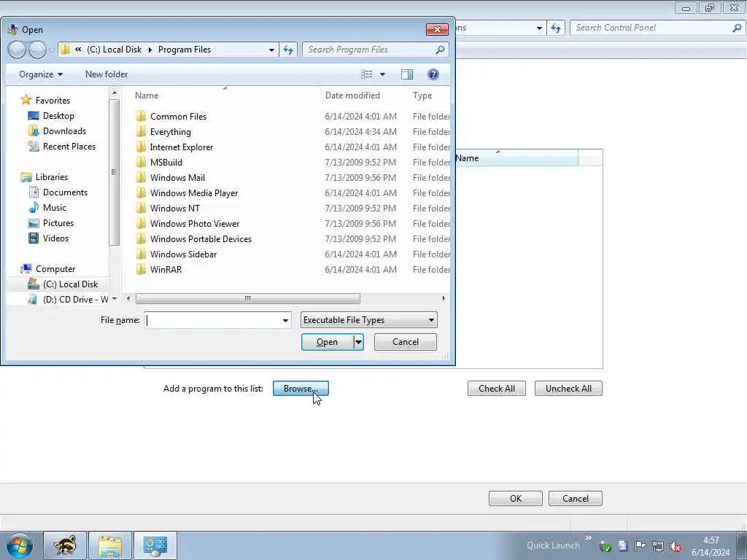Image resolution: width=747 pixels, height=560 pixels.
Task: Click the Uncheck All button
Action: (x=568, y=389)
